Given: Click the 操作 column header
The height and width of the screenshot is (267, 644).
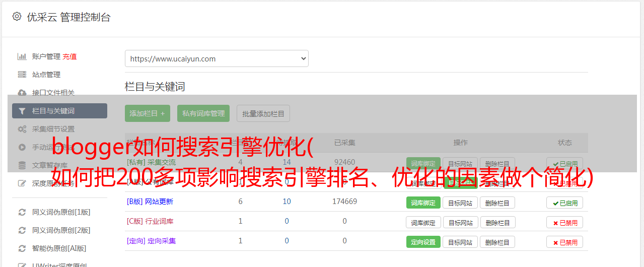Looking at the screenshot, I should coord(460,143).
